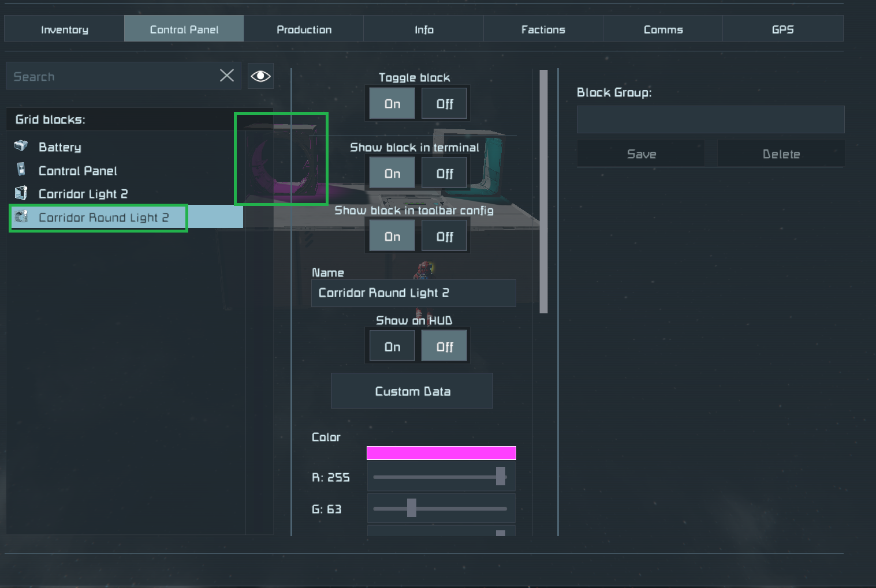Open the Custom Data editor

pos(412,391)
